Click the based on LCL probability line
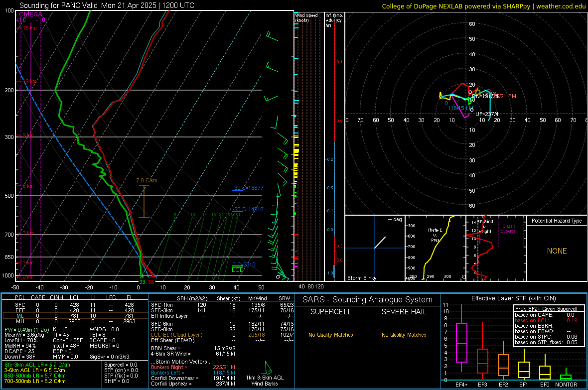 (546, 320)
